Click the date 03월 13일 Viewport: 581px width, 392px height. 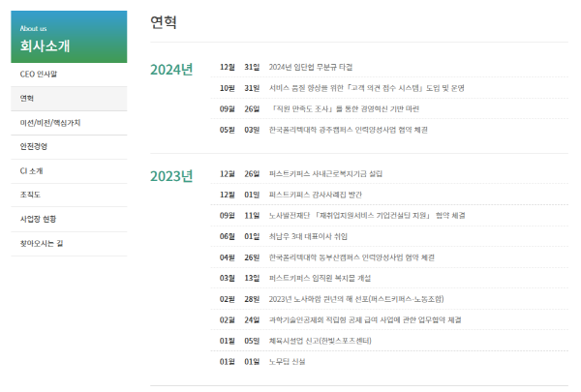239,278
